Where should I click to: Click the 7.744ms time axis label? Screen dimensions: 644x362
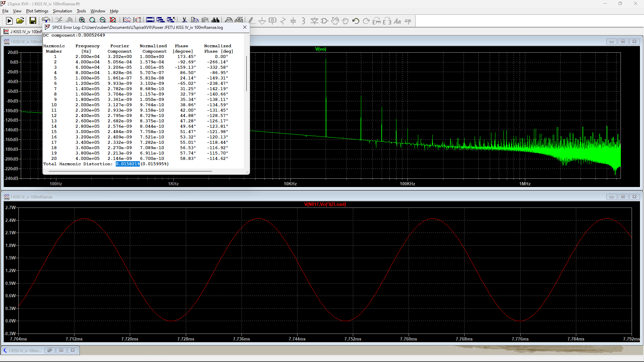[297, 339]
